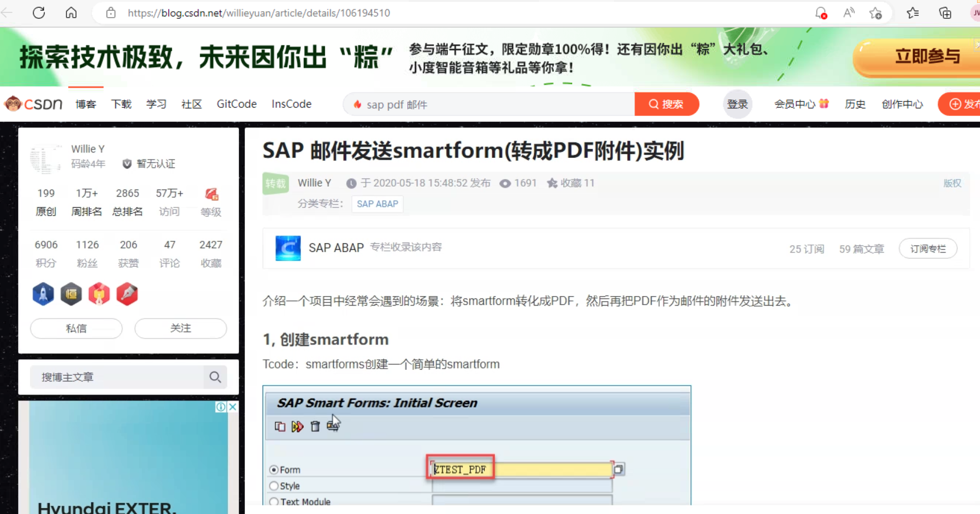Click the 6906 积分 stat
This screenshot has width=980, height=514.
[46, 253]
